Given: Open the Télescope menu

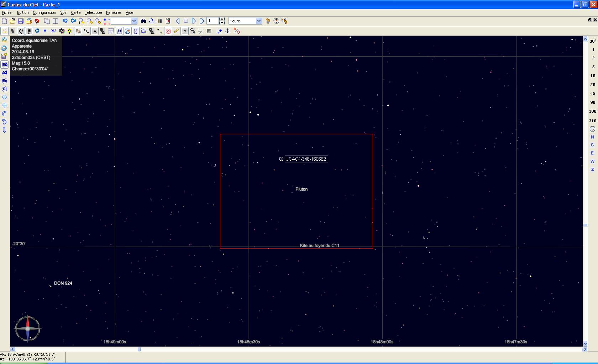Looking at the screenshot, I should [93, 12].
